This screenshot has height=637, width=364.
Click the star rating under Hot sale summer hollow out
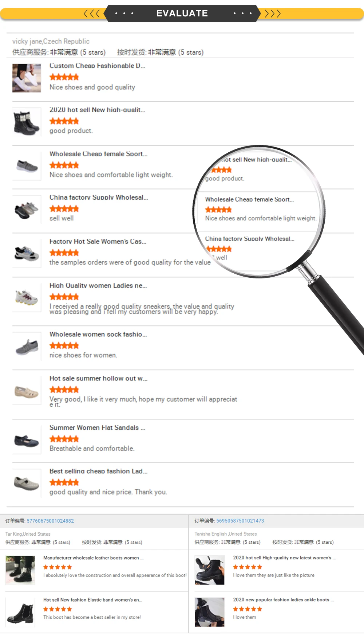click(x=64, y=390)
